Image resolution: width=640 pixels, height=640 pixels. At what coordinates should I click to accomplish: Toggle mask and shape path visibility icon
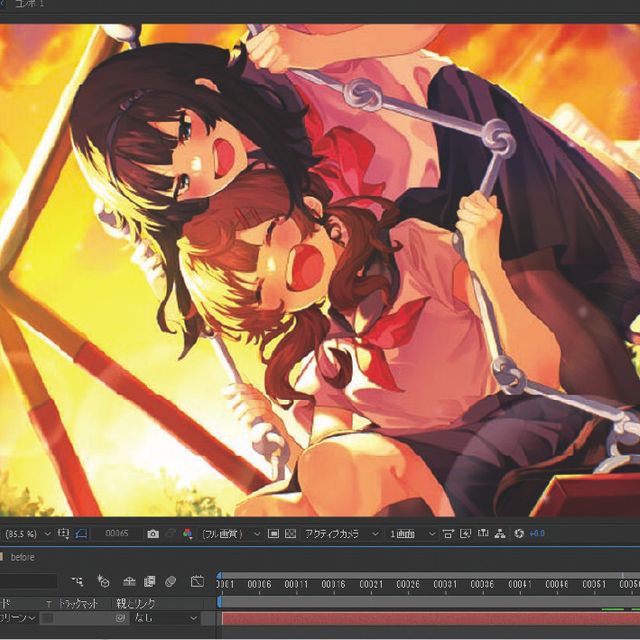click(x=82, y=533)
